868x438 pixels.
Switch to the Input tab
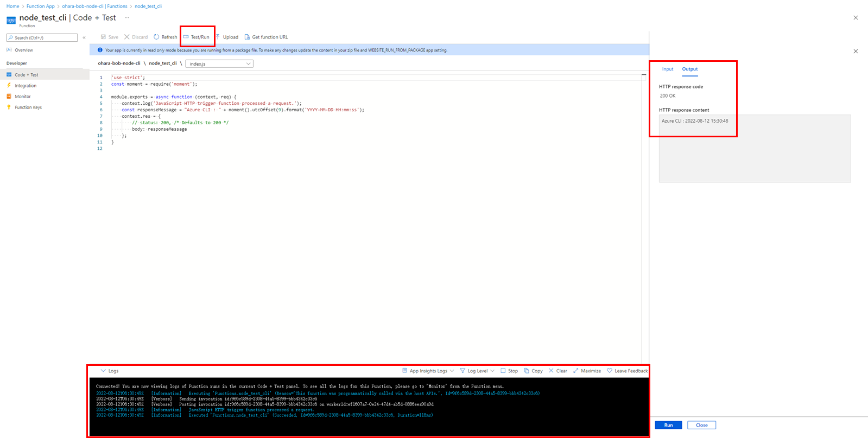click(668, 69)
